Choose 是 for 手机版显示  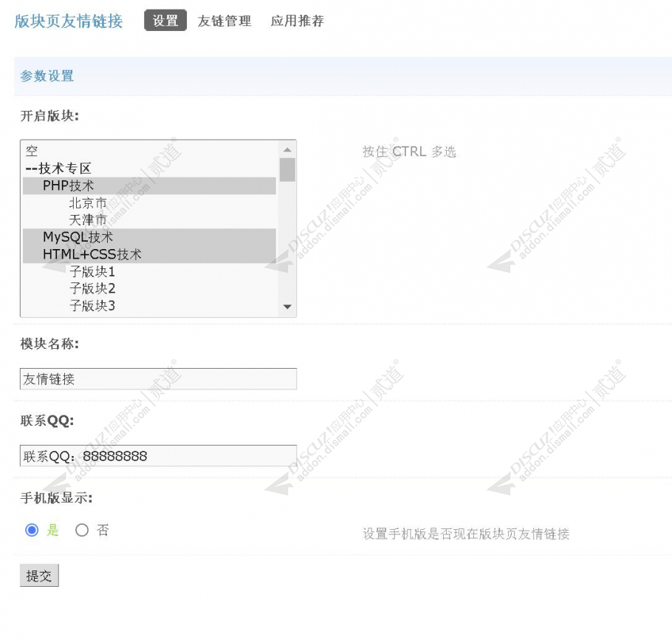click(x=32, y=530)
